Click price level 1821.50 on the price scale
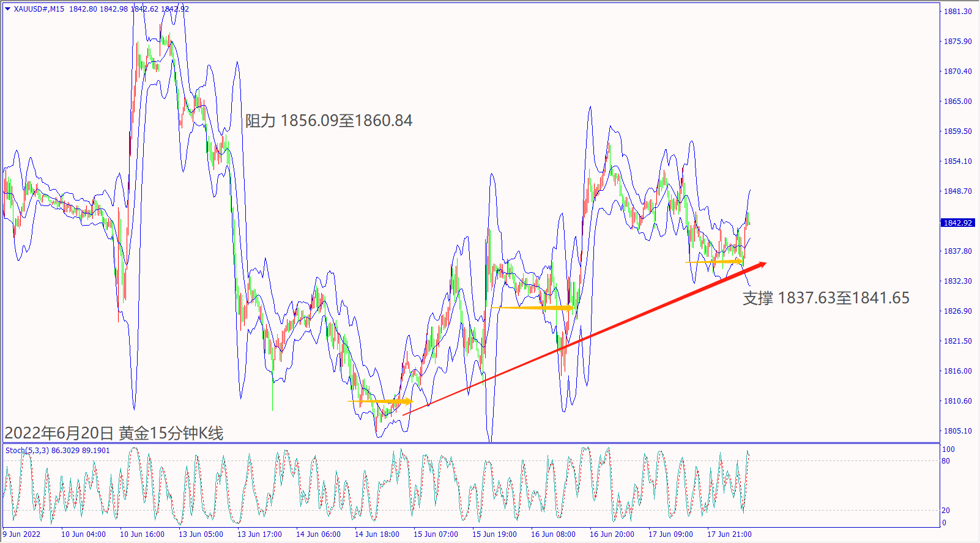 (957, 341)
